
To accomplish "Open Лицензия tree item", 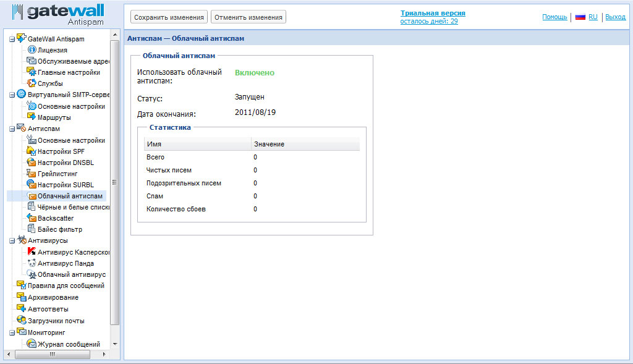I will (x=53, y=50).
